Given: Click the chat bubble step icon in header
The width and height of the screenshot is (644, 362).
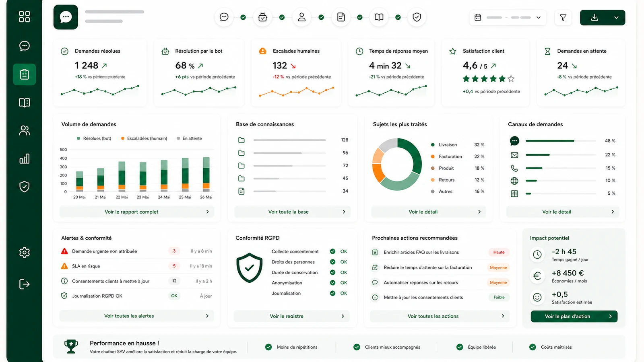Looking at the screenshot, I should pos(224,17).
